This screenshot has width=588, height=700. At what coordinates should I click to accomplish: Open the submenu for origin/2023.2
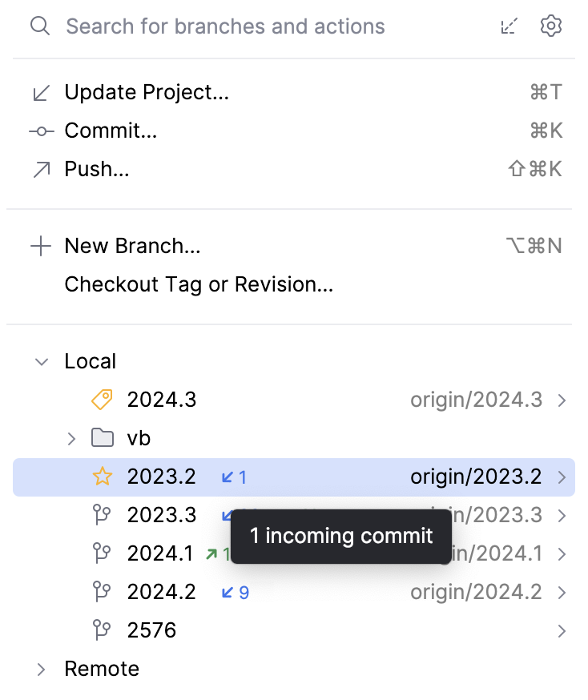(562, 477)
